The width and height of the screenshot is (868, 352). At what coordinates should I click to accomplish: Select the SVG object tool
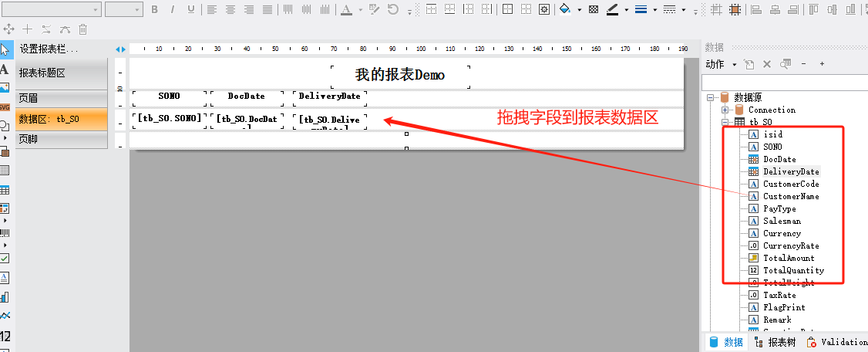pos(5,107)
